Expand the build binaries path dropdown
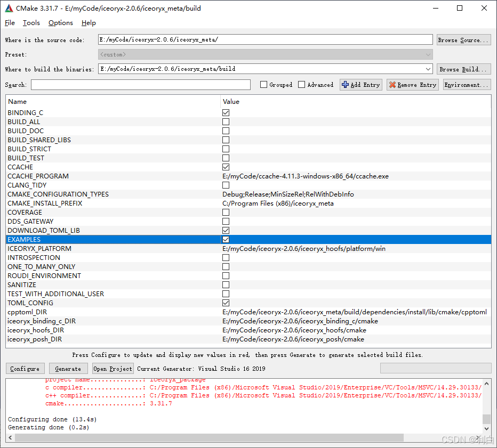The width and height of the screenshot is (497, 448). 428,69
